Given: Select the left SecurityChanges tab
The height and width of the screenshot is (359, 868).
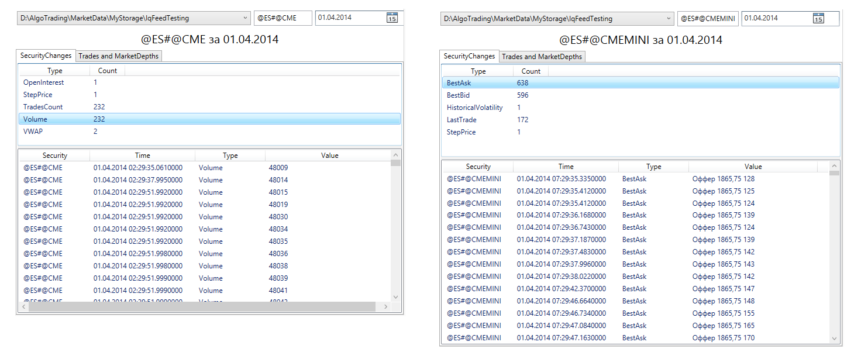Looking at the screenshot, I should pyautogui.click(x=46, y=56).
